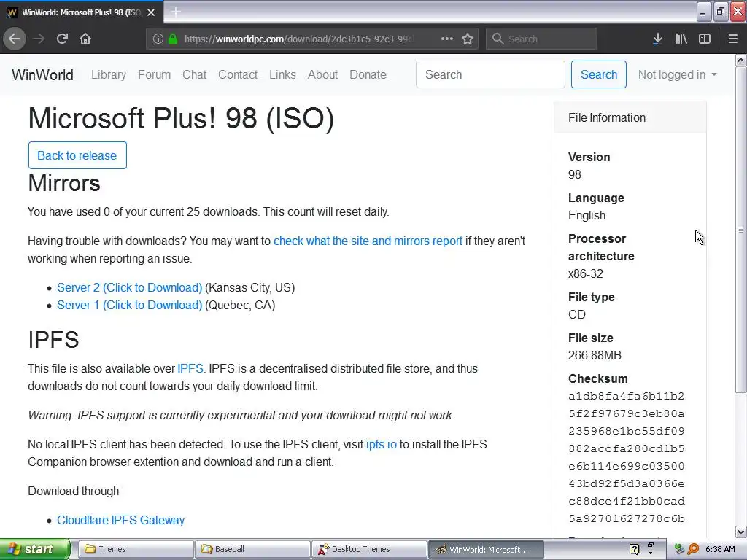The width and height of the screenshot is (747, 560).
Task: Open the Contact nav item
Action: (x=238, y=75)
